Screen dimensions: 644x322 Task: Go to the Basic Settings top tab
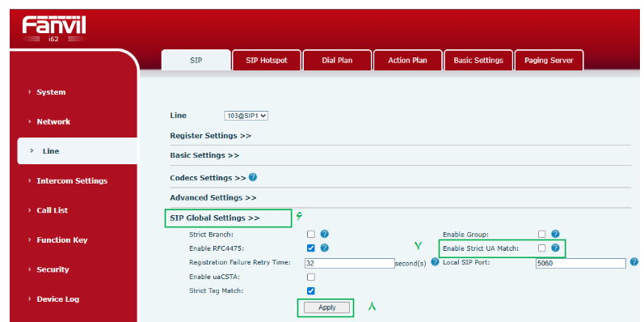(478, 60)
